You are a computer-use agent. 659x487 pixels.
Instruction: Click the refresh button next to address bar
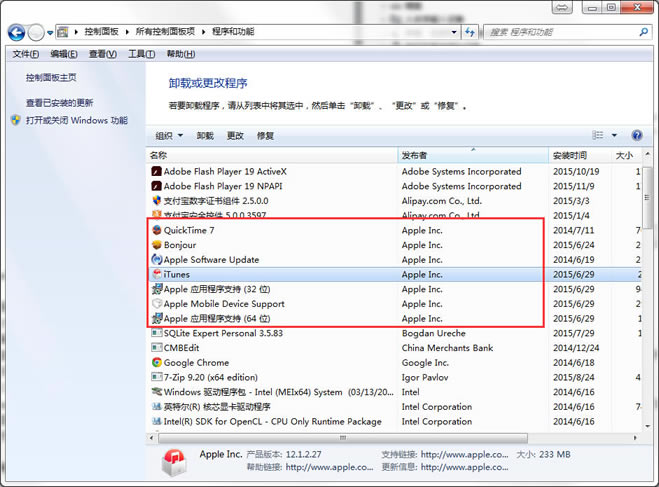coord(470,32)
